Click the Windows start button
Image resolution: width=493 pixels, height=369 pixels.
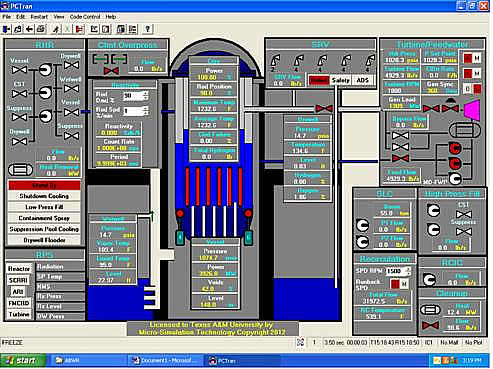click(22, 360)
